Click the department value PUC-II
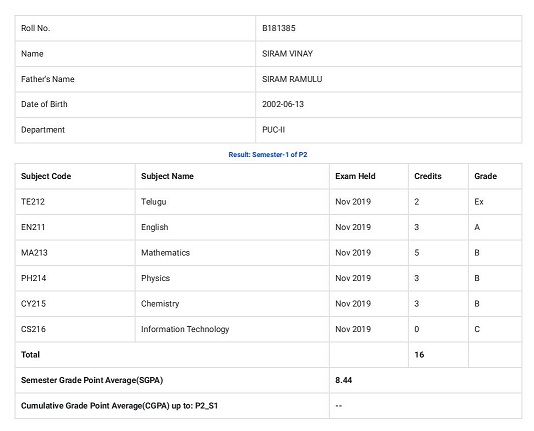 [273, 130]
